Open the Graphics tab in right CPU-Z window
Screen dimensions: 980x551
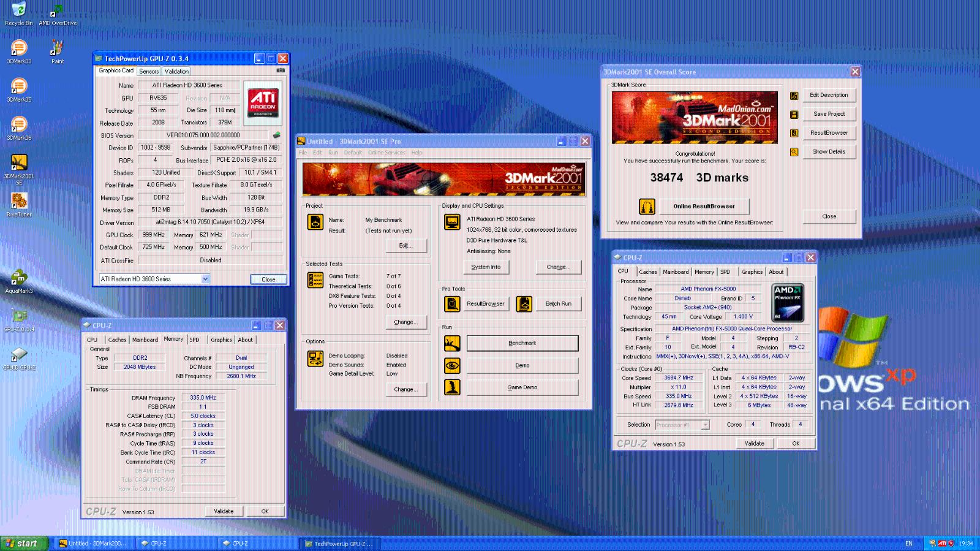(752, 272)
